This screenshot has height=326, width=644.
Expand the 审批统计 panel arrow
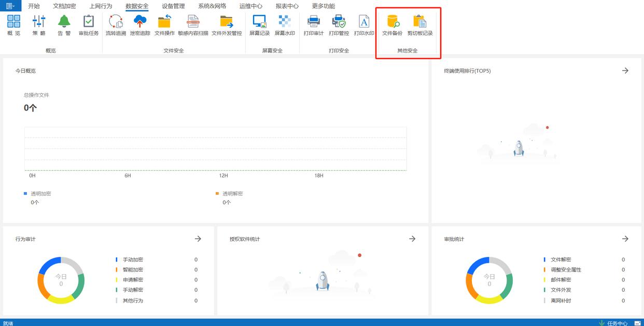(625, 239)
